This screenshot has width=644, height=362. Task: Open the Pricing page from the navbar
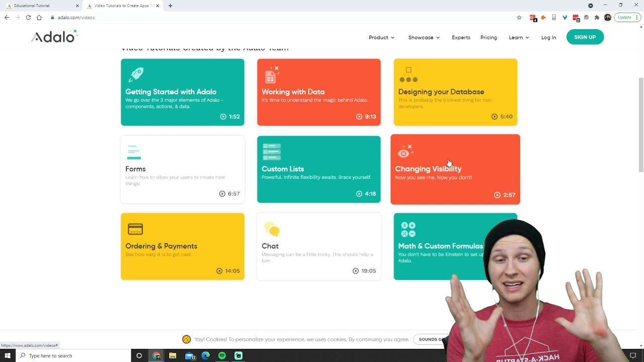489,37
